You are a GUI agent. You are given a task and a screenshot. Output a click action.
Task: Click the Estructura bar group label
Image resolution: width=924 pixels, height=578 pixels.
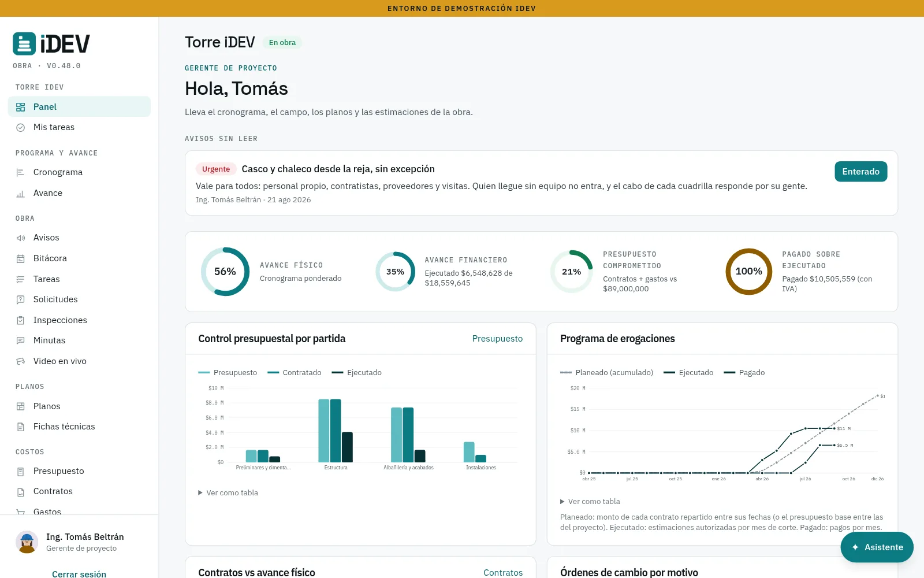click(336, 468)
